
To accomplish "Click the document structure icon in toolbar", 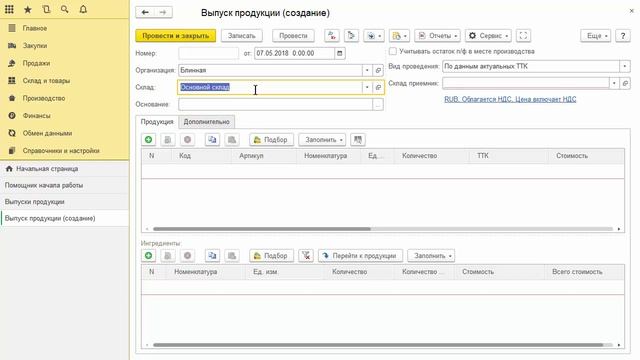I will click(x=351, y=36).
